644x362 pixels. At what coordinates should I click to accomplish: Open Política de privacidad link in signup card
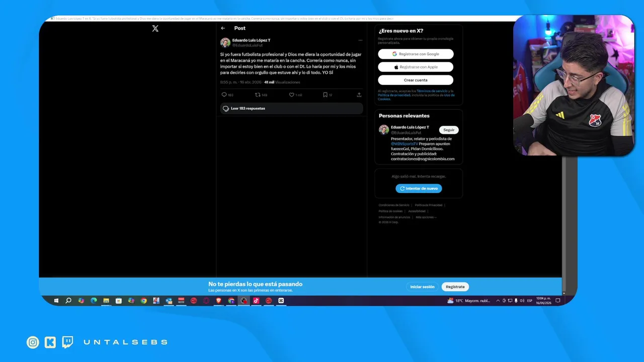click(x=394, y=95)
